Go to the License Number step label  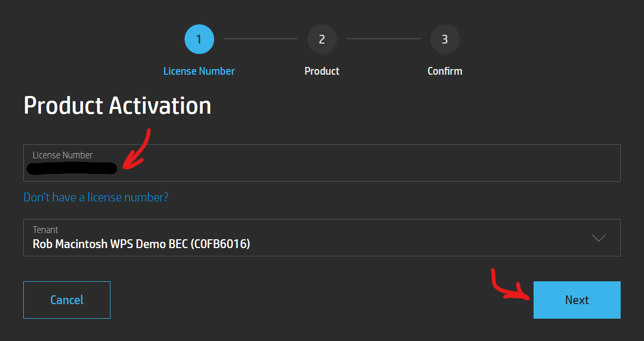click(x=199, y=71)
